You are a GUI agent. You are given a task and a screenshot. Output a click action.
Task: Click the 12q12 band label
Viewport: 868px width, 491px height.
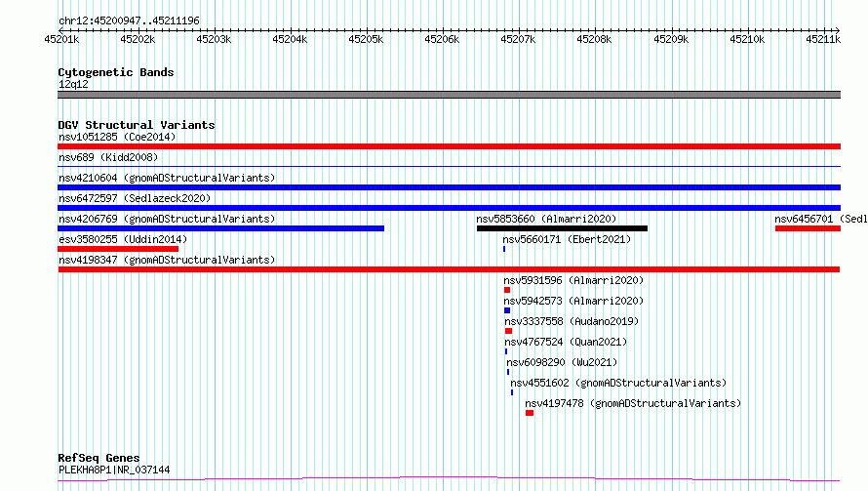73,84
